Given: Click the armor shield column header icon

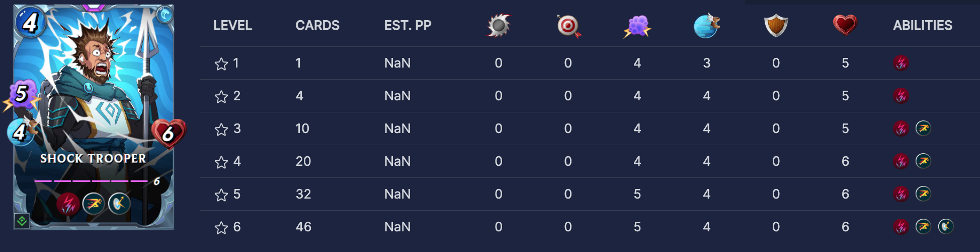Looking at the screenshot, I should [776, 25].
